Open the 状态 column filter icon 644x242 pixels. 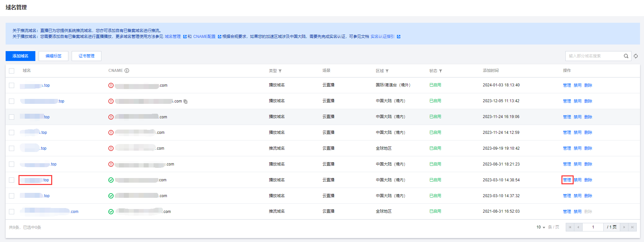pos(441,71)
